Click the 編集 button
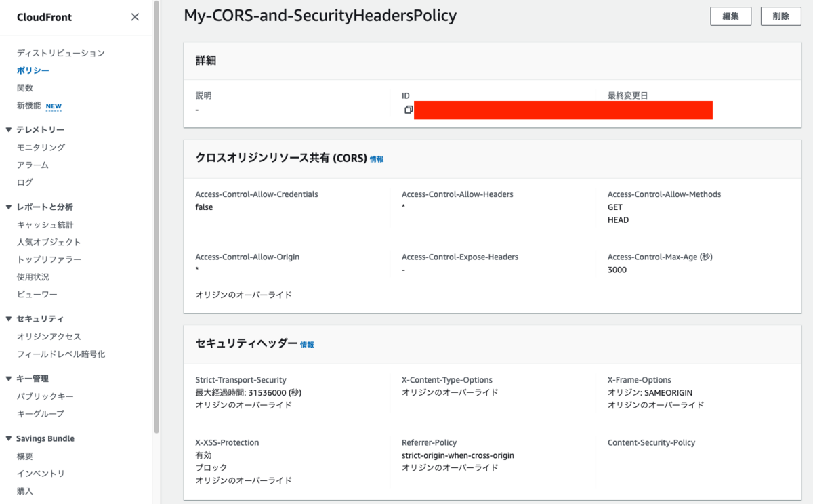 tap(730, 16)
